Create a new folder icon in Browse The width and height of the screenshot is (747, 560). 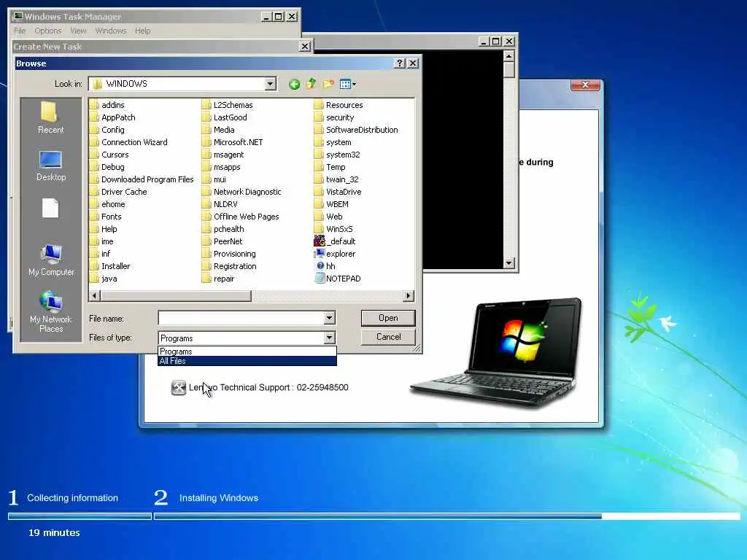(328, 85)
